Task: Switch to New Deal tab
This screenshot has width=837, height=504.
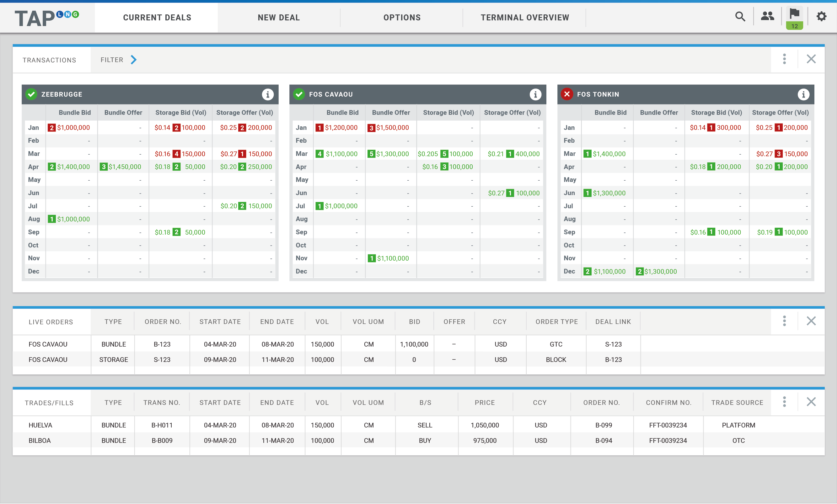Action: (x=279, y=18)
